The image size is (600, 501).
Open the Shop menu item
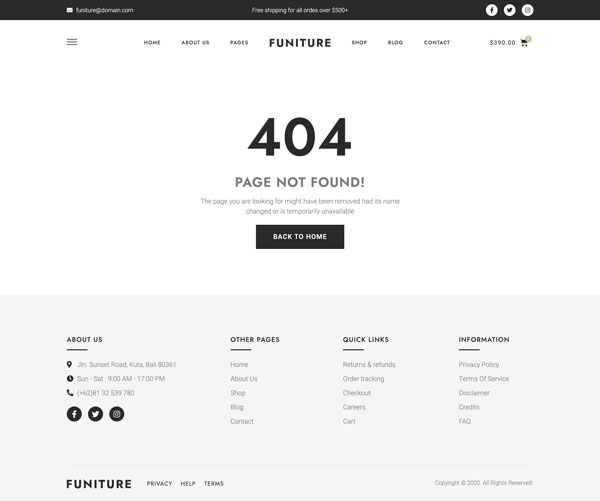[359, 42]
